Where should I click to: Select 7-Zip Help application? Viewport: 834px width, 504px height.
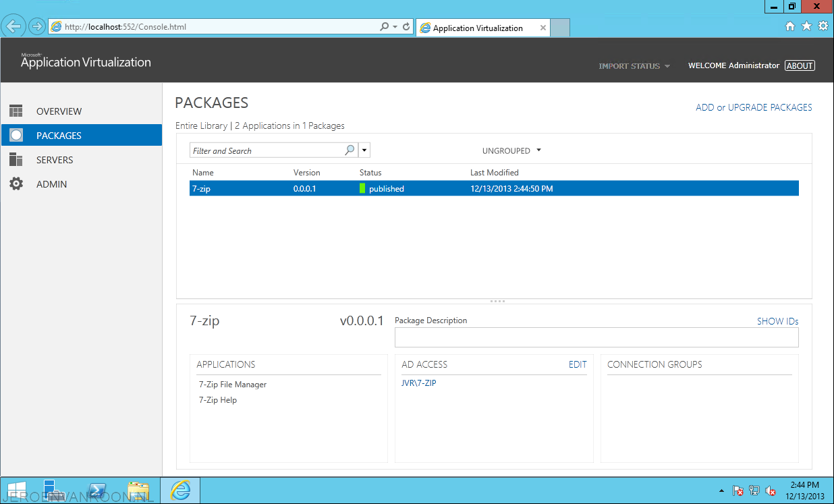pos(218,400)
